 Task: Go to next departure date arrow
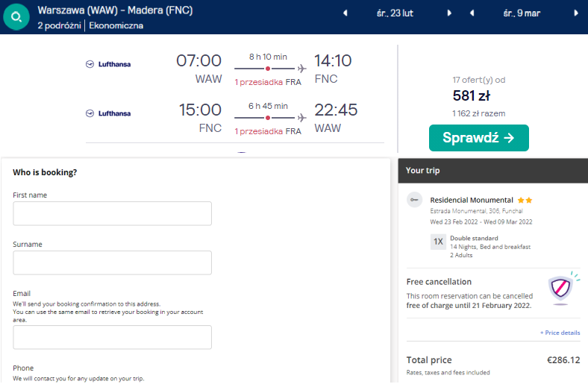(449, 13)
